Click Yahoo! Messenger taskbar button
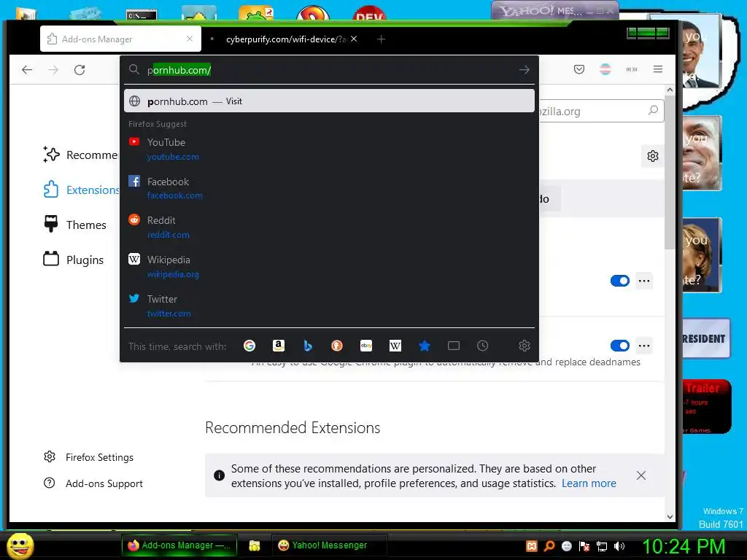747x560 pixels. point(329,545)
